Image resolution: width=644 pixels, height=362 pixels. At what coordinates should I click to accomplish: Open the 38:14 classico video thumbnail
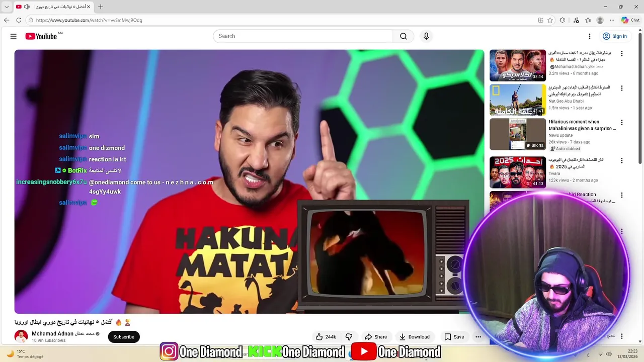pyautogui.click(x=518, y=65)
